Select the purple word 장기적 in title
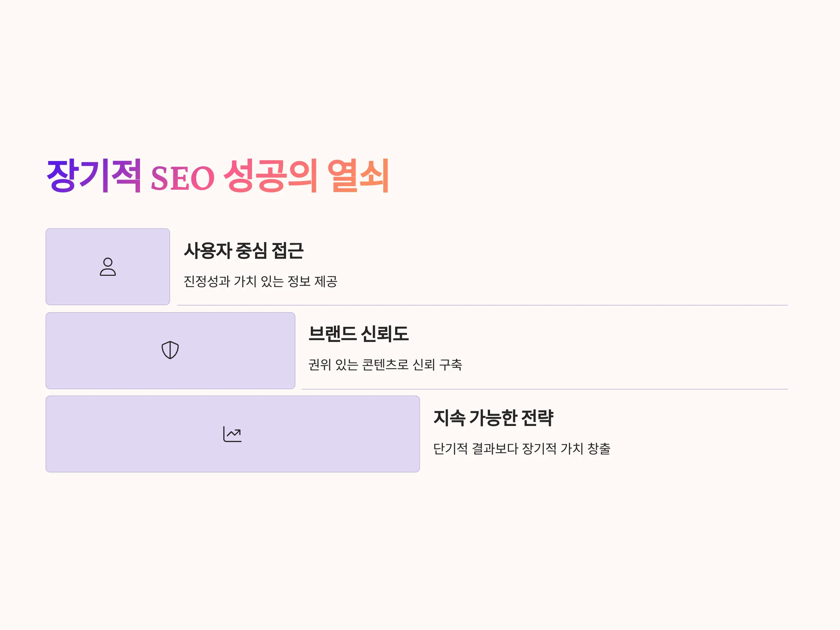The height and width of the screenshot is (630, 840). point(94,176)
